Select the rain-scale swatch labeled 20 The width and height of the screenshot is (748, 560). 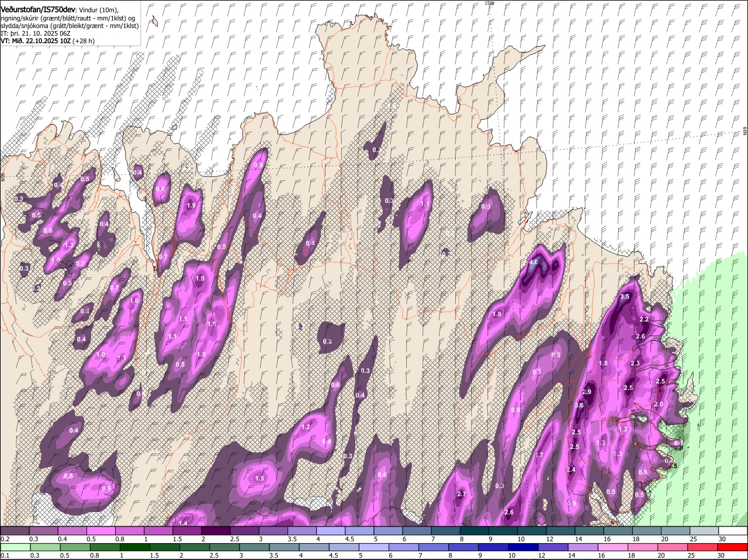[x=673, y=548]
